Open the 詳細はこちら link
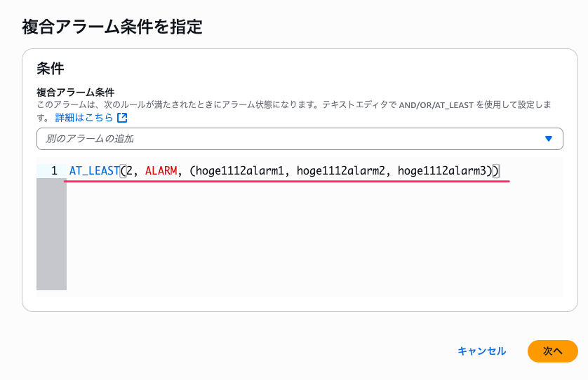This screenshot has height=380, width=588. pos(84,118)
